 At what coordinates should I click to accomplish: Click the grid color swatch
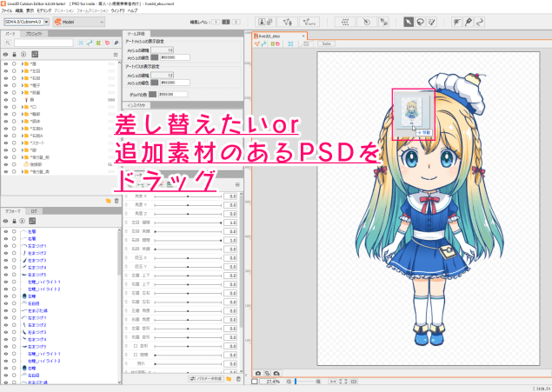tap(152, 94)
